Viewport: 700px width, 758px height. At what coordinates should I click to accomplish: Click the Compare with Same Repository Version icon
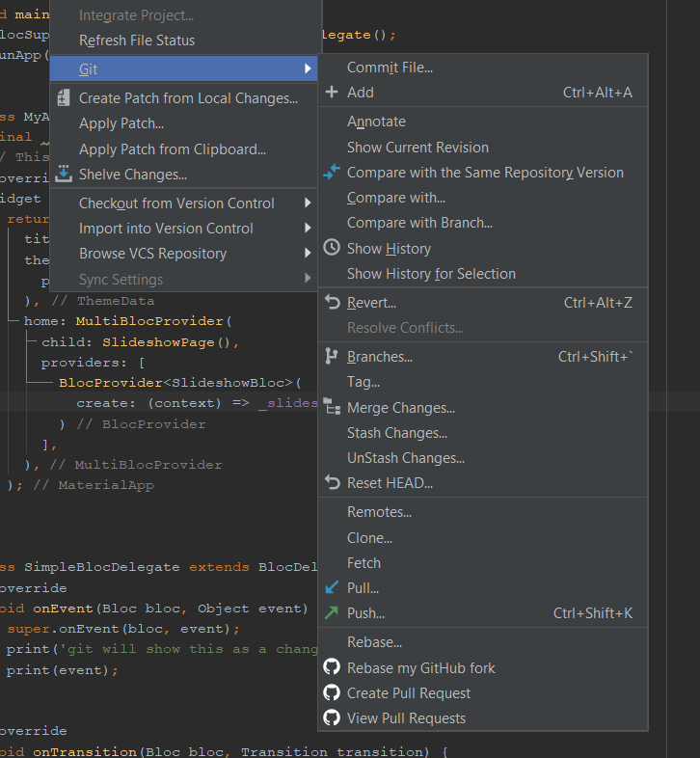coord(332,172)
